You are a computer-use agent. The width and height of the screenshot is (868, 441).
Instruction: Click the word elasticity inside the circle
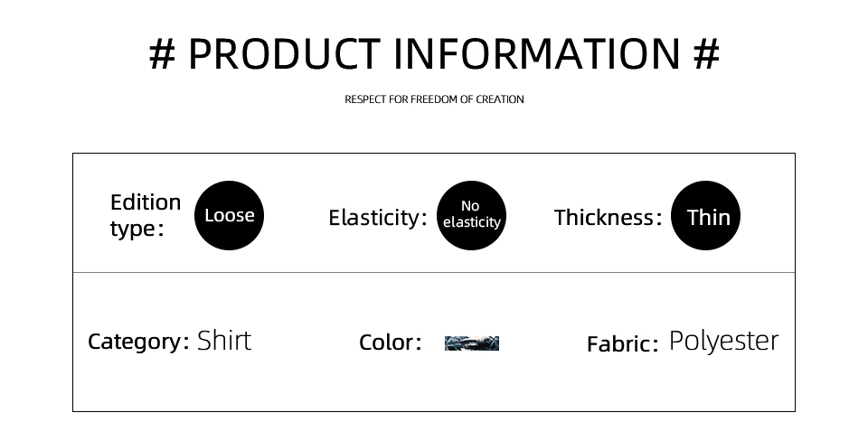point(472,222)
